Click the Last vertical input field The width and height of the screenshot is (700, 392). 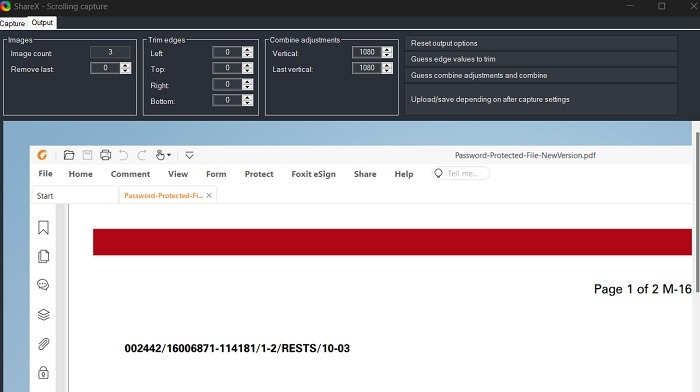(367, 68)
